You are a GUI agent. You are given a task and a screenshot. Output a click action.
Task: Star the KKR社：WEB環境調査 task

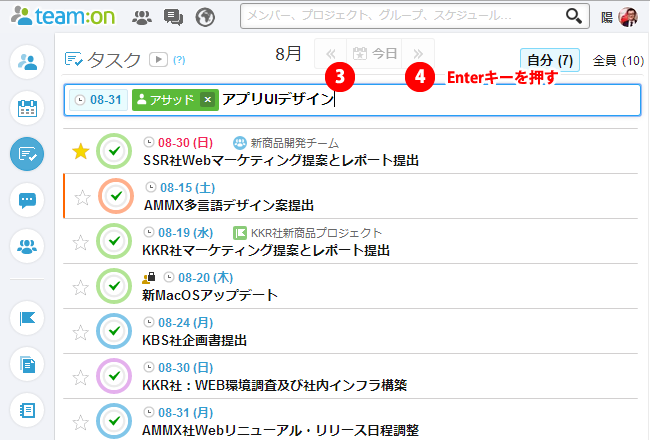[x=80, y=378]
